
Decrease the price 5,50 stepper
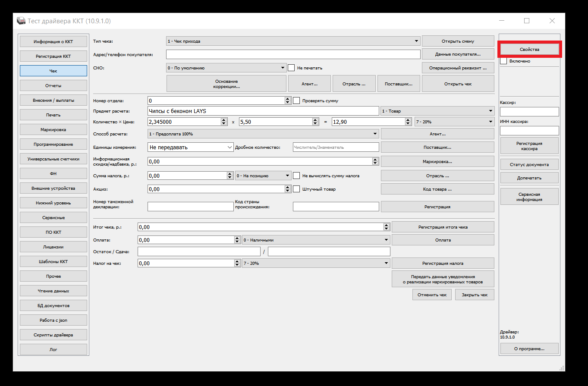click(x=316, y=124)
